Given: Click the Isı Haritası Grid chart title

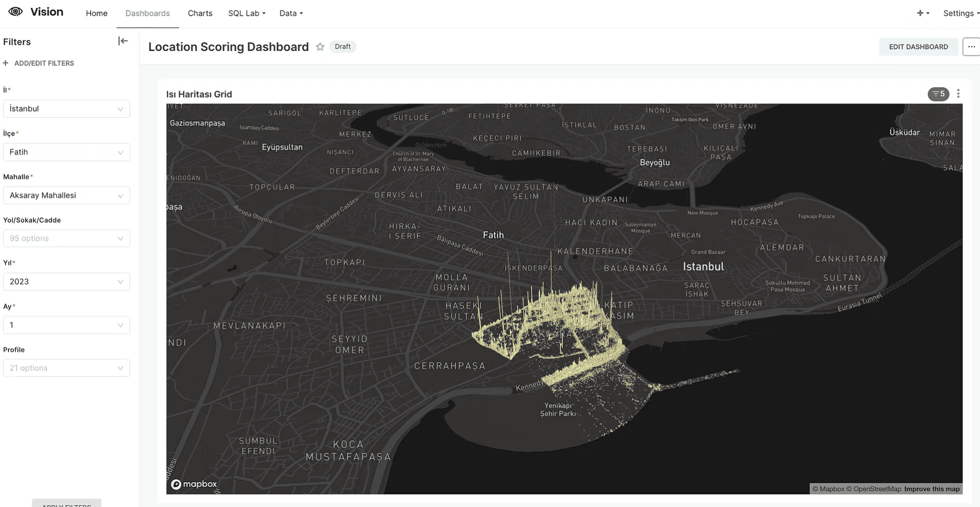Looking at the screenshot, I should [199, 94].
